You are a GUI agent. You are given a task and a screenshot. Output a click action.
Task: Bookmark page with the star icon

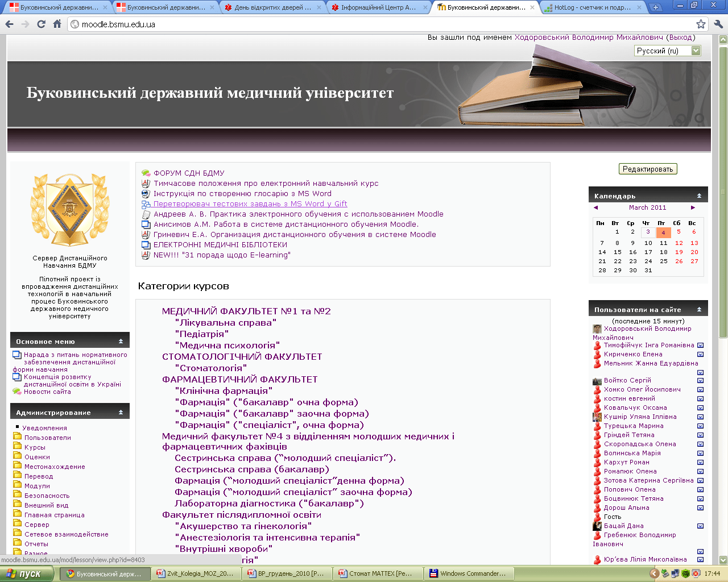[701, 24]
